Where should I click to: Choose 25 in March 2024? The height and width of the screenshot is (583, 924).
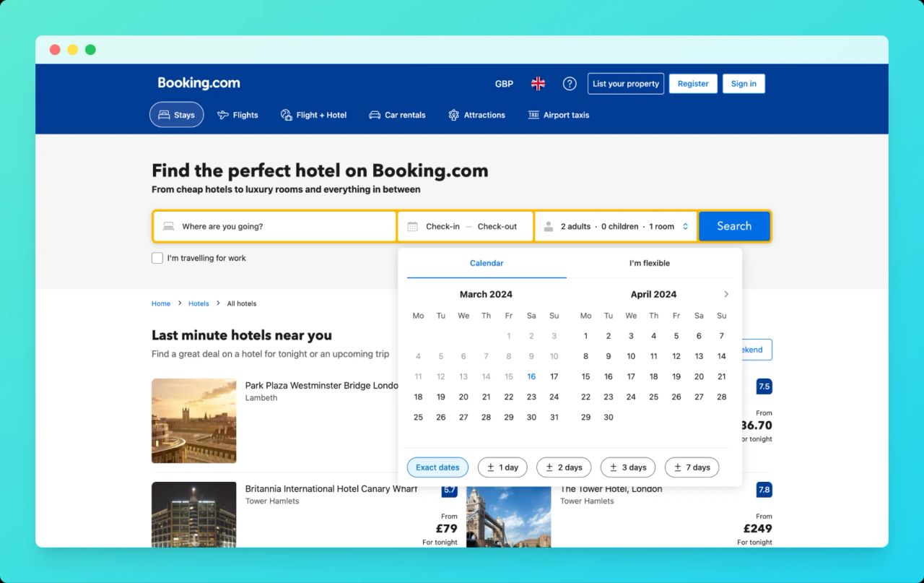click(418, 417)
